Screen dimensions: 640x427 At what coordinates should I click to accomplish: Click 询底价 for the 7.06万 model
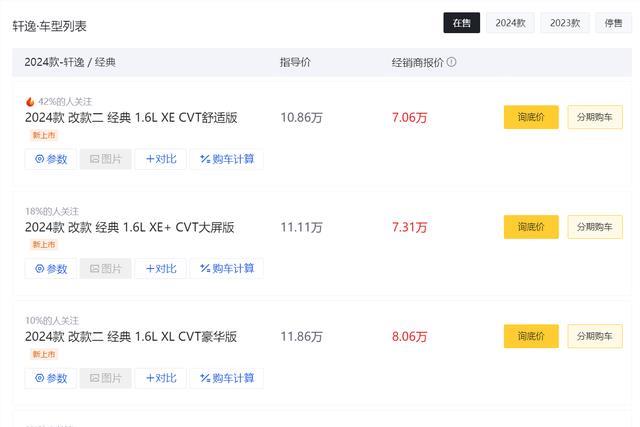[531, 117]
